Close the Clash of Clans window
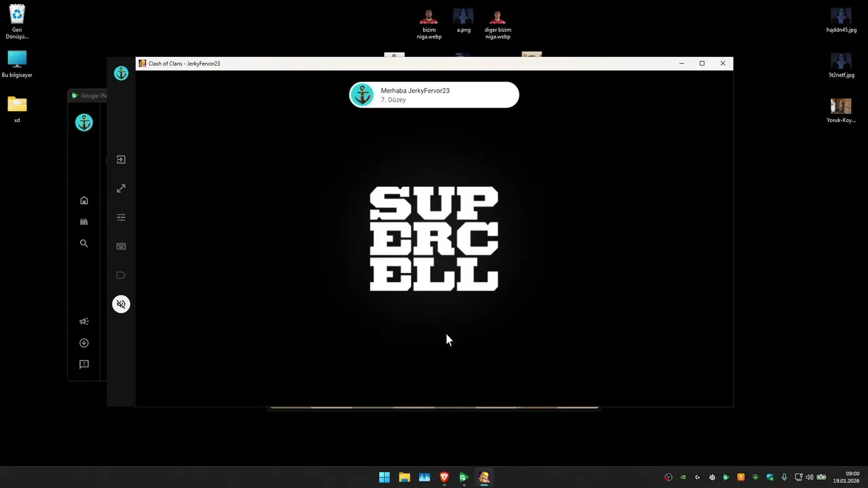Screen dimensions: 868x488 [723, 64]
